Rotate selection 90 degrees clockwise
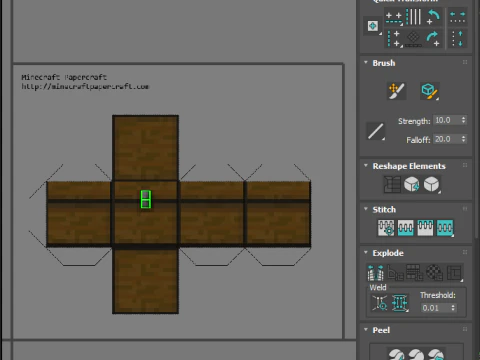This screenshot has width=480, height=360. (434, 39)
